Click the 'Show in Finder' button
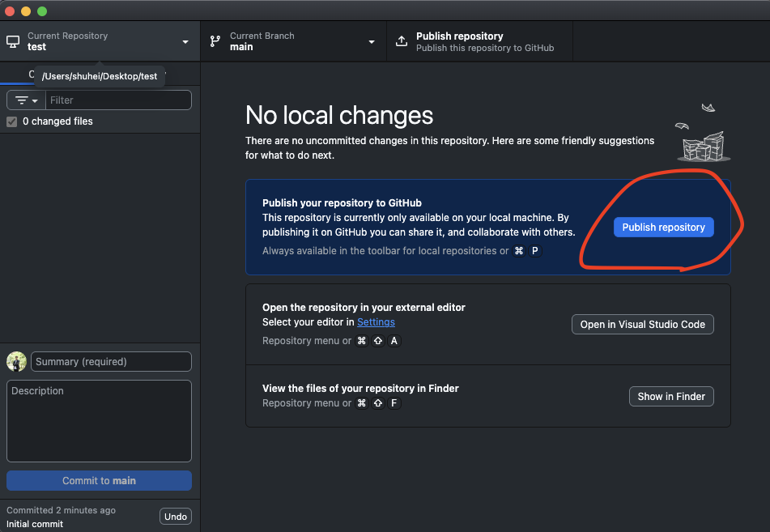Screen dimensions: 770x532 (671, 397)
